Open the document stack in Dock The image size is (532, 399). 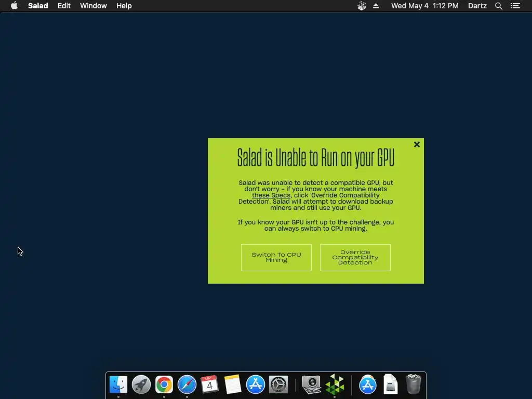[391, 384]
